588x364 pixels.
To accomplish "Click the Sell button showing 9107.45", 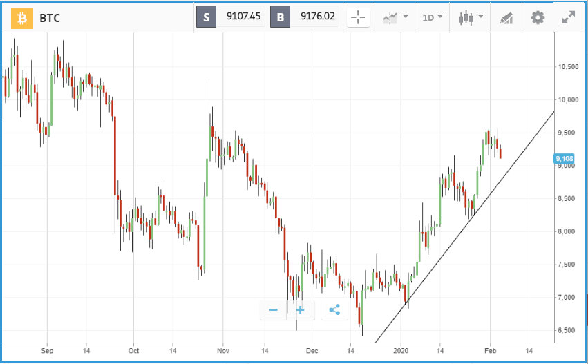I will click(230, 17).
